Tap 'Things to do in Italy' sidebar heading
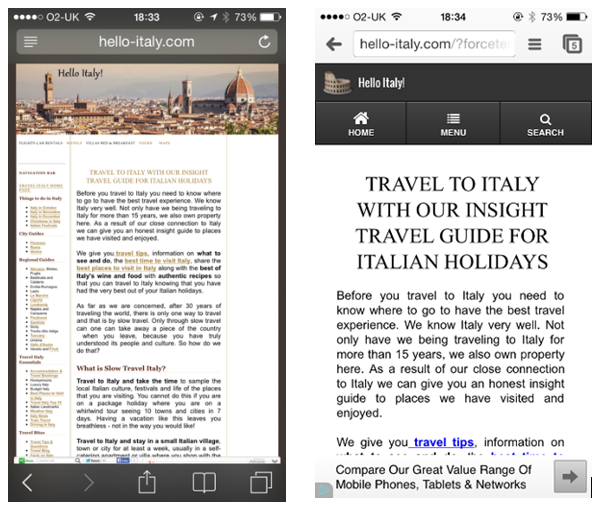The height and width of the screenshot is (508, 606). coord(40,198)
